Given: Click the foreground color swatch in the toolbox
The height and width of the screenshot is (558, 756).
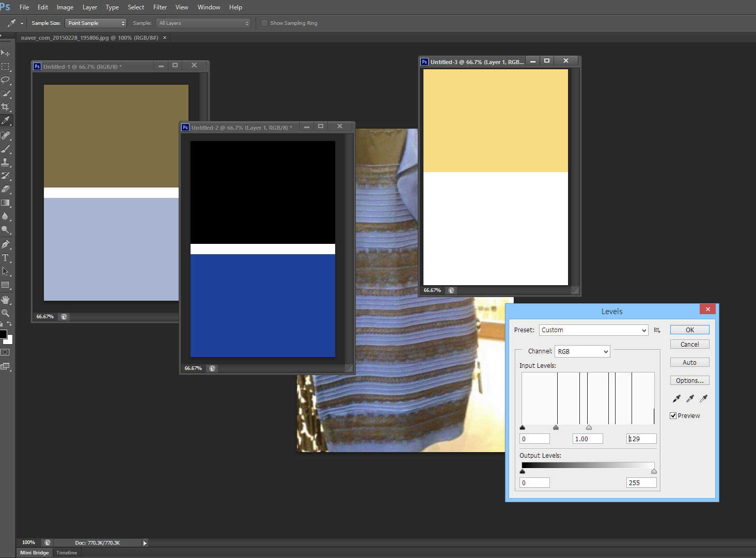Looking at the screenshot, I should [3, 334].
